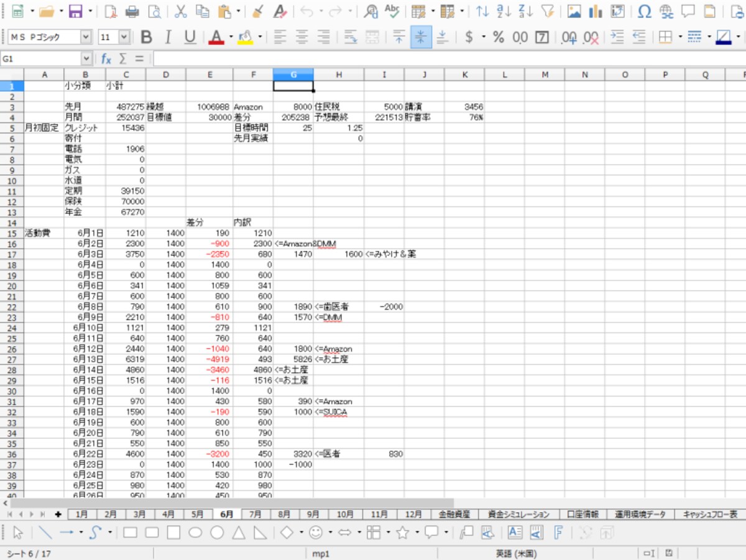Open the Borders dropdown arrow
This screenshot has width=746, height=560.
point(680,37)
